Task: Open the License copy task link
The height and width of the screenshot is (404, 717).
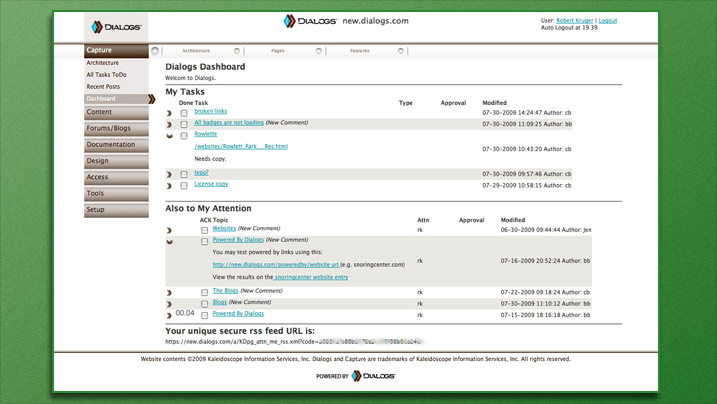Action: pyautogui.click(x=211, y=184)
